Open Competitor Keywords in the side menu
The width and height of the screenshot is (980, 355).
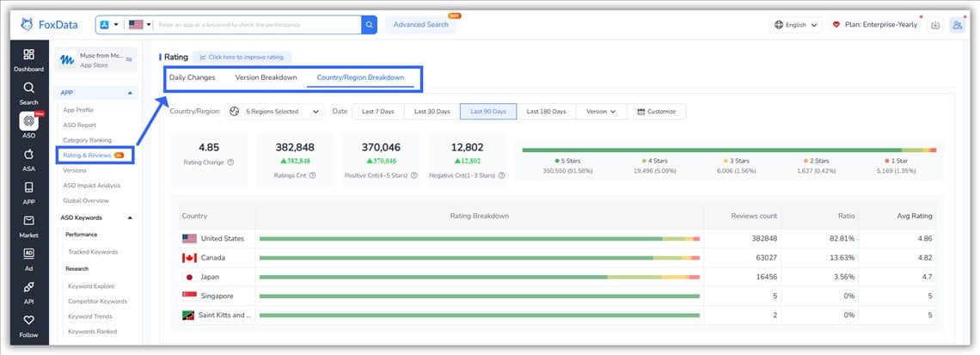point(97,301)
